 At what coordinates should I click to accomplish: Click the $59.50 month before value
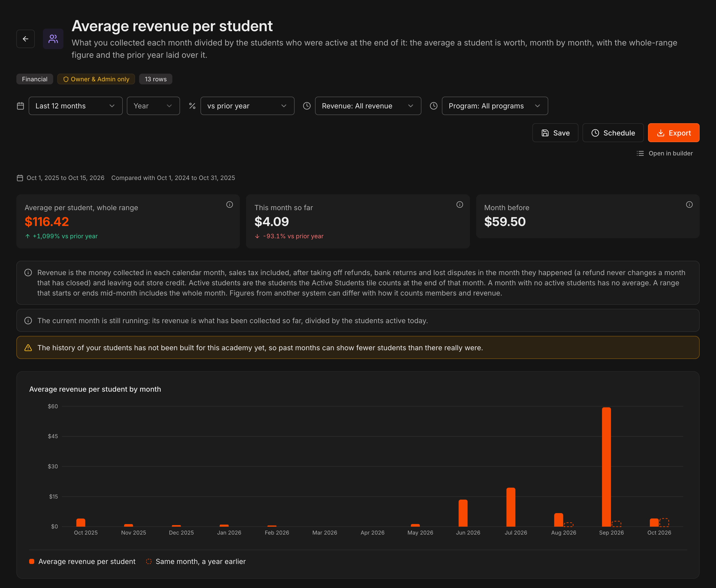coord(505,221)
